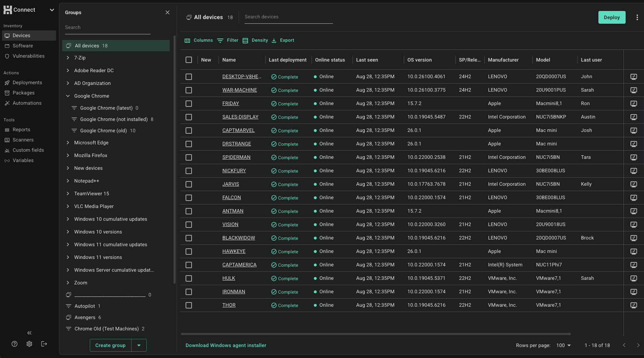Go to Deployments in the sidebar
The height and width of the screenshot is (358, 644).
click(27, 82)
